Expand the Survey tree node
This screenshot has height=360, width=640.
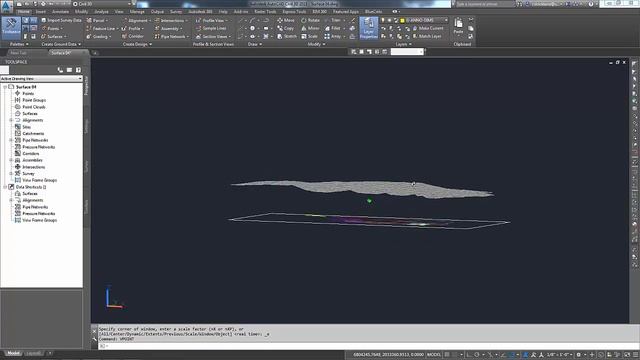point(11,173)
